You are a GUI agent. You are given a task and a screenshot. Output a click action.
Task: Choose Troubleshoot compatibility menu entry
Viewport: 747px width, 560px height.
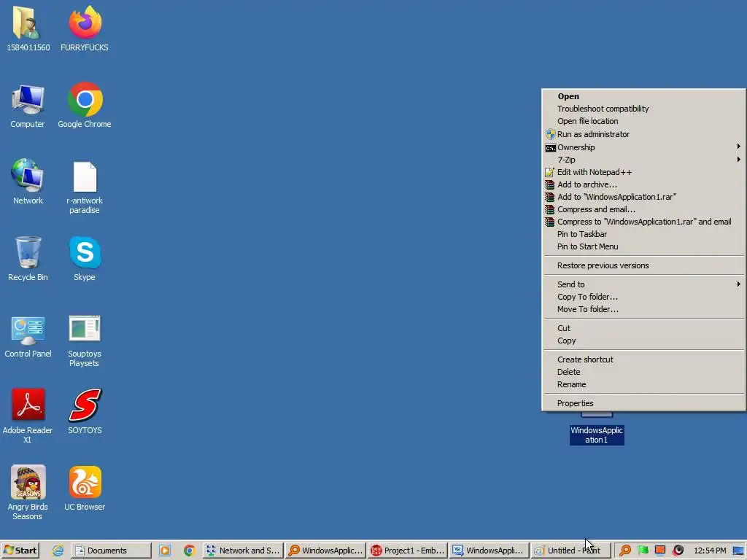(x=644, y=109)
